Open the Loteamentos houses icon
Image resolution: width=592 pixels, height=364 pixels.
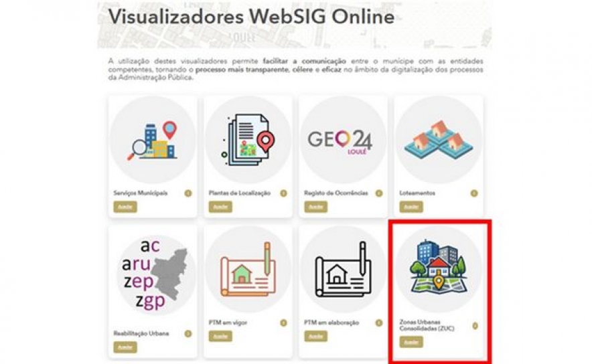click(x=439, y=139)
